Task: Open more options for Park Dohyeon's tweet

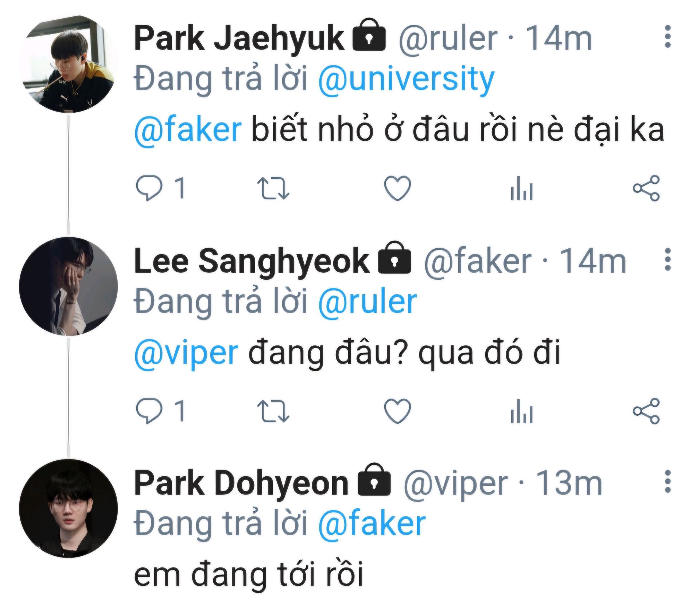Action: tap(668, 481)
